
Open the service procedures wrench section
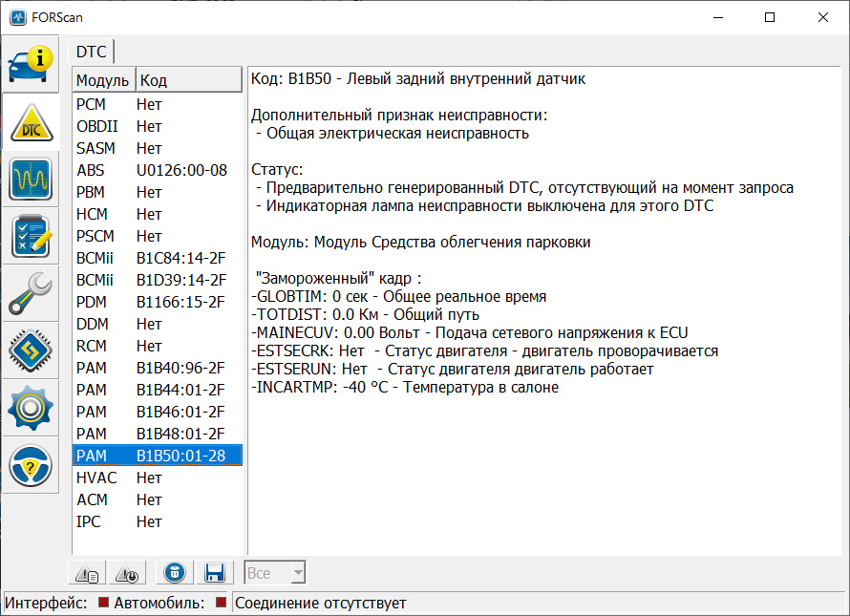(31, 293)
